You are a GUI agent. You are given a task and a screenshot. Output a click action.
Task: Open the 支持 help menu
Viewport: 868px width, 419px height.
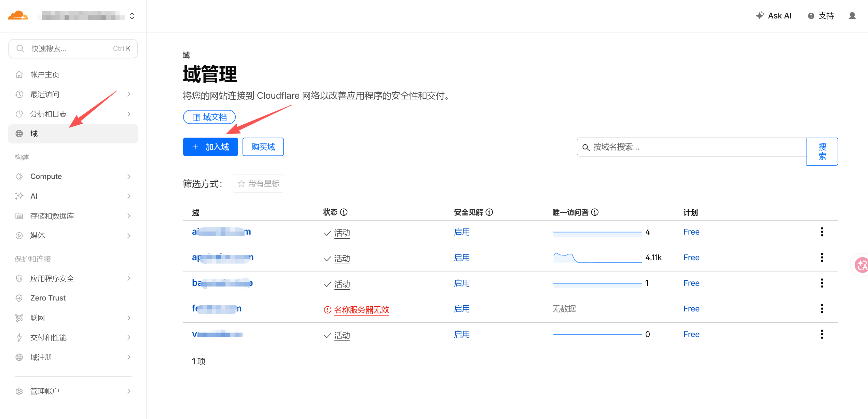pyautogui.click(x=821, y=16)
